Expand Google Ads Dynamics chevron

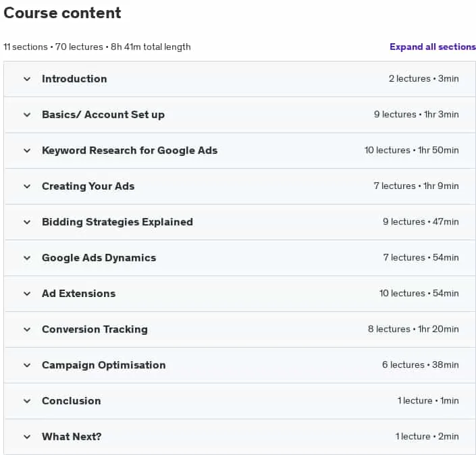click(27, 258)
